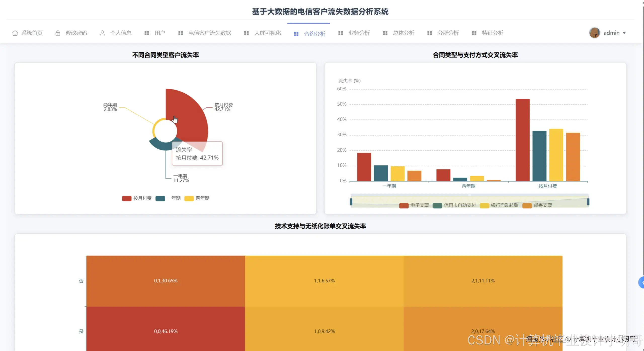The image size is (644, 351).
Task: Toggle 电子支票 series in bar legend
Action: (x=404, y=205)
